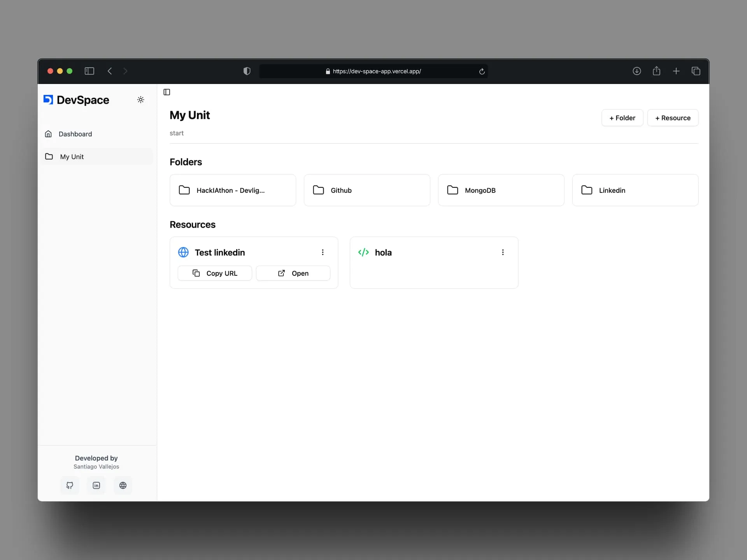Click the Dashboard home icon
The width and height of the screenshot is (747, 560).
pyautogui.click(x=48, y=134)
